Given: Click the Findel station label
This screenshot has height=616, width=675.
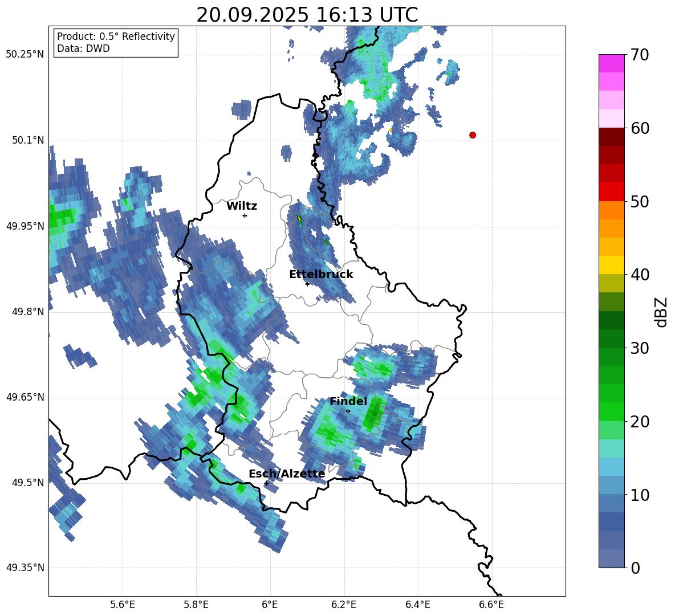Looking at the screenshot, I should pos(348,401).
